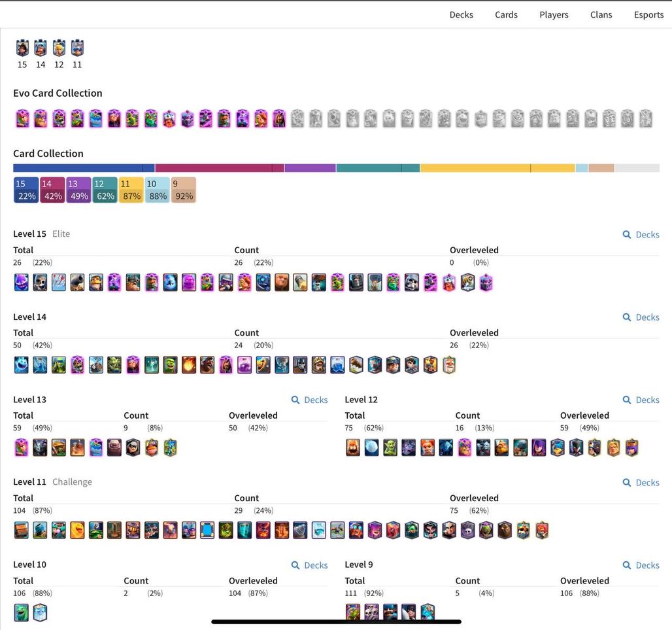
Task: Click the purple 13 badge showing 49%
Action: pyautogui.click(x=78, y=190)
